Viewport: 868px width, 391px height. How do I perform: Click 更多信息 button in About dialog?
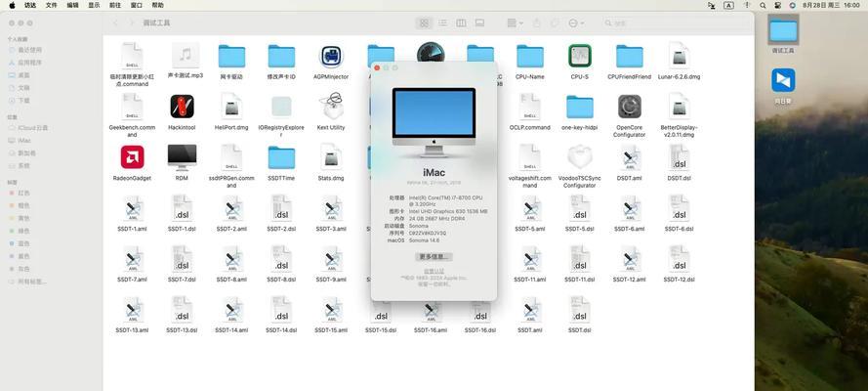[434, 257]
